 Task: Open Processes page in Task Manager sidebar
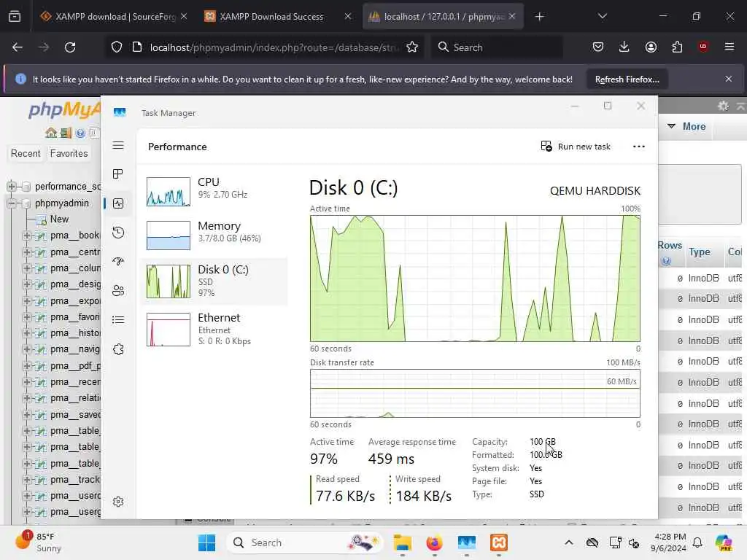click(x=118, y=174)
